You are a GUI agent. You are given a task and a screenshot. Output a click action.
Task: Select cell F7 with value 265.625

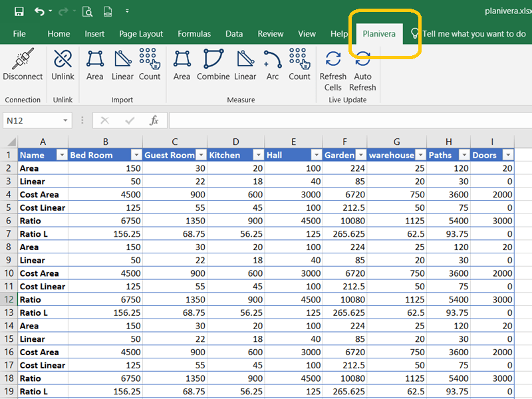pos(344,234)
